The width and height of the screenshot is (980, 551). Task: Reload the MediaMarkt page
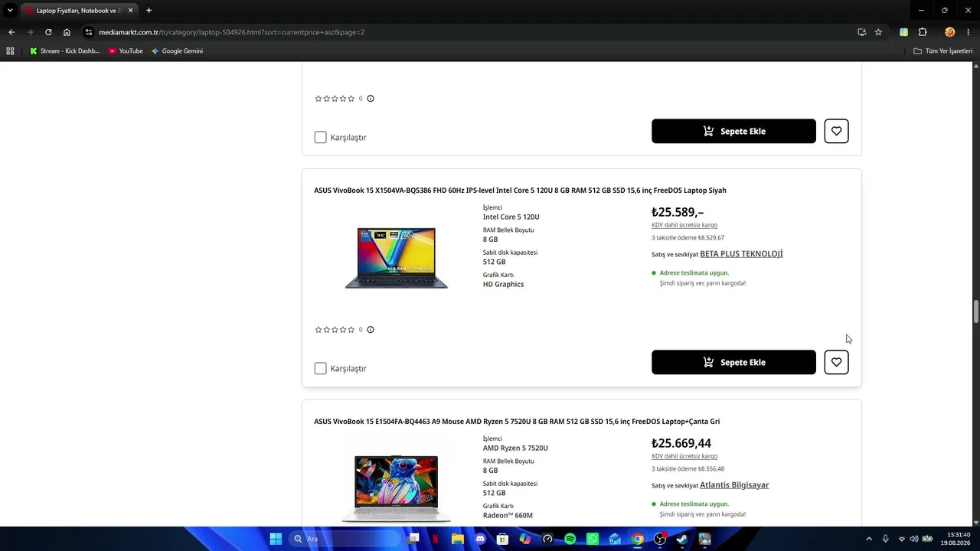[48, 32]
